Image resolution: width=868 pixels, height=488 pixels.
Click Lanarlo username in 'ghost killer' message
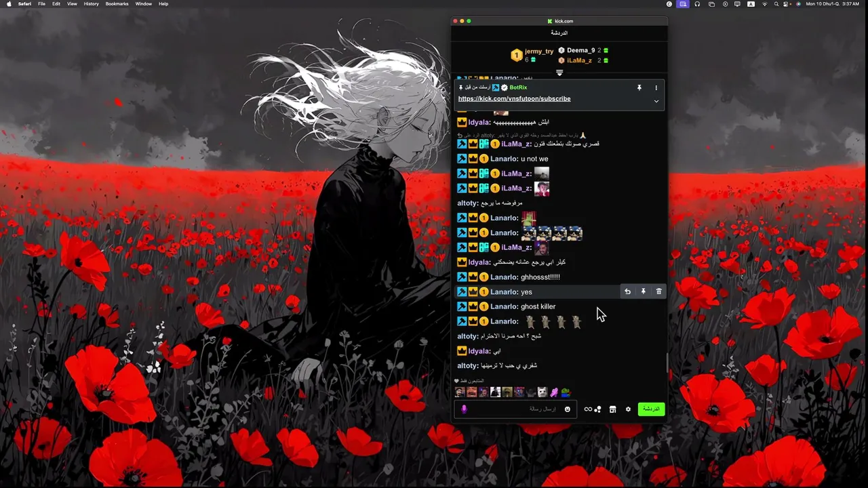(504, 306)
